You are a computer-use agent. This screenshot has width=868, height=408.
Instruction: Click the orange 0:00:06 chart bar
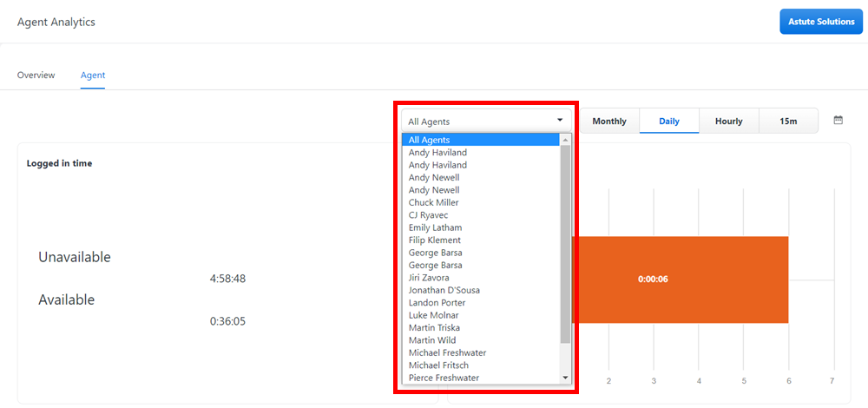679,280
